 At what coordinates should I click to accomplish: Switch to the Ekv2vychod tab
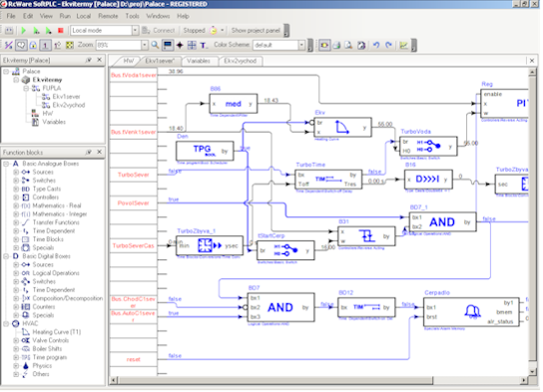(240, 61)
